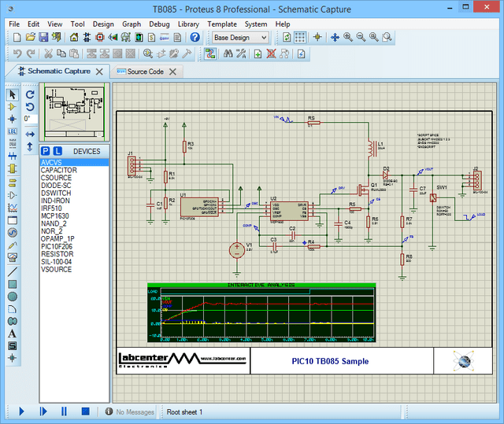504x424 pixels.
Task: Open the Design menu
Action: coord(103,24)
